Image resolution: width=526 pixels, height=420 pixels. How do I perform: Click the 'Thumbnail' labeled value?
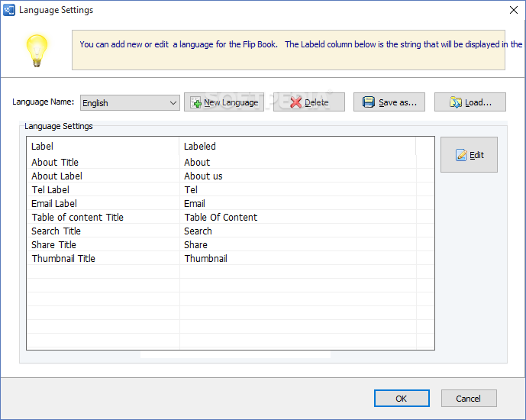pos(205,259)
